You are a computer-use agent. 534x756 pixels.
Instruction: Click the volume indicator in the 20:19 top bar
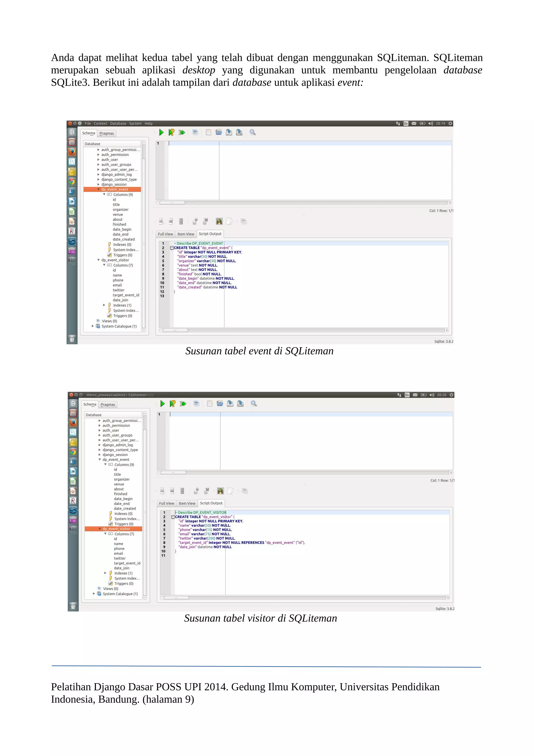(x=431, y=123)
